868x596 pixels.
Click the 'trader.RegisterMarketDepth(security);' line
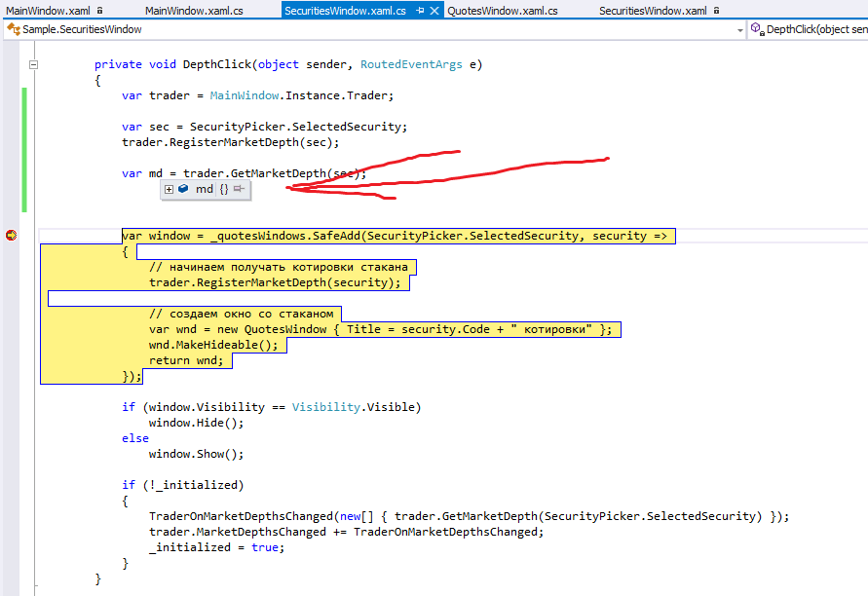point(275,282)
